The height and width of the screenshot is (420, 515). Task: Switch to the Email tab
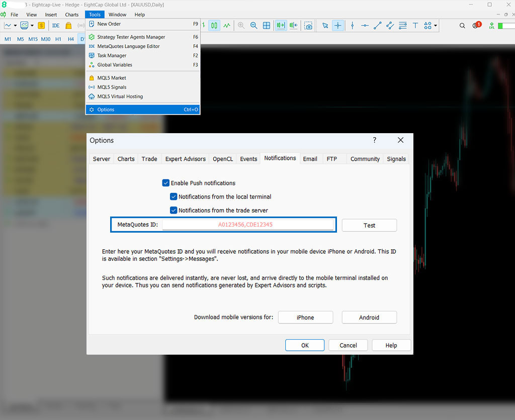coord(310,159)
